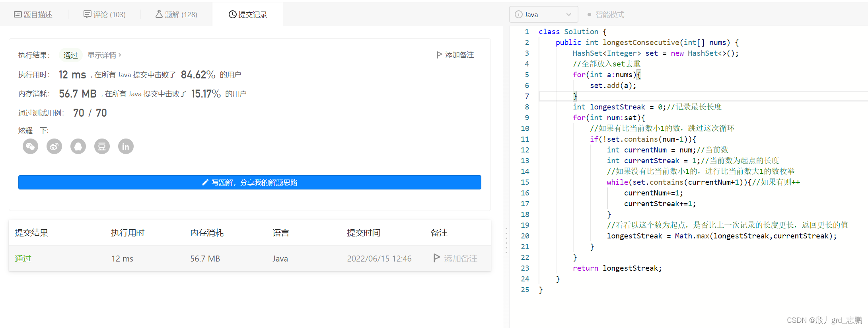Click the 15.17% memory percentile value

[x=206, y=94]
